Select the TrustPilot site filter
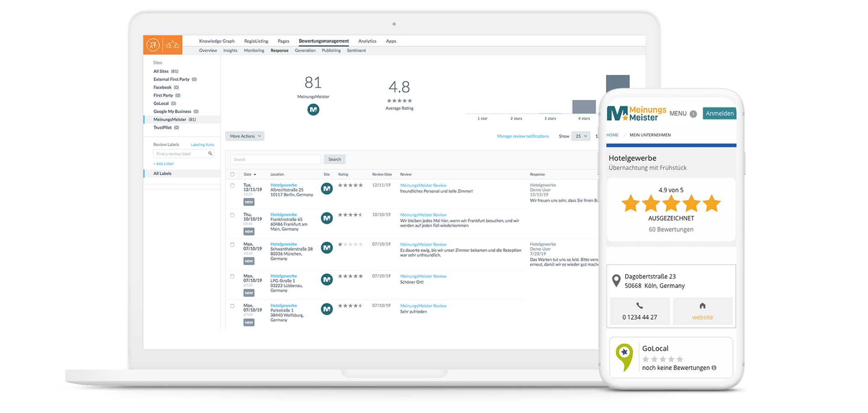The width and height of the screenshot is (868, 413). pyautogui.click(x=166, y=127)
